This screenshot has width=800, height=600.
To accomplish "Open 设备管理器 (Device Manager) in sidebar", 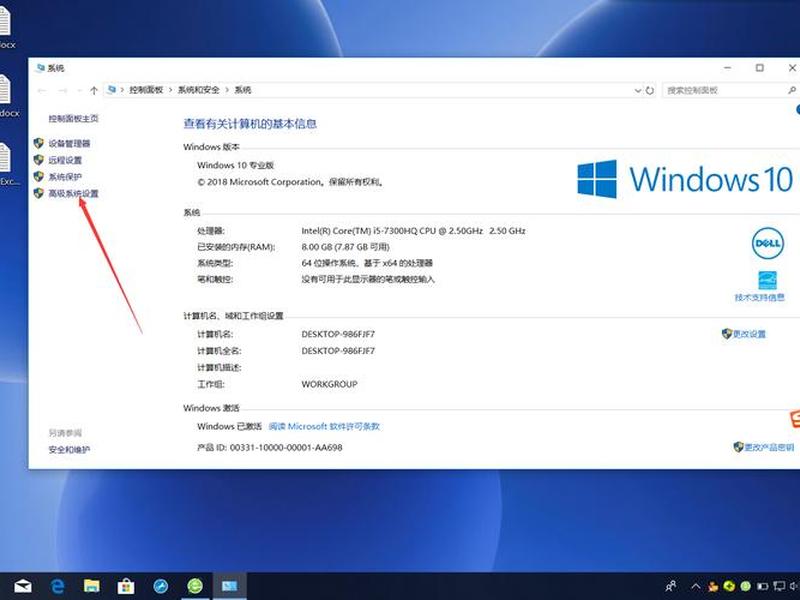I will 69,143.
